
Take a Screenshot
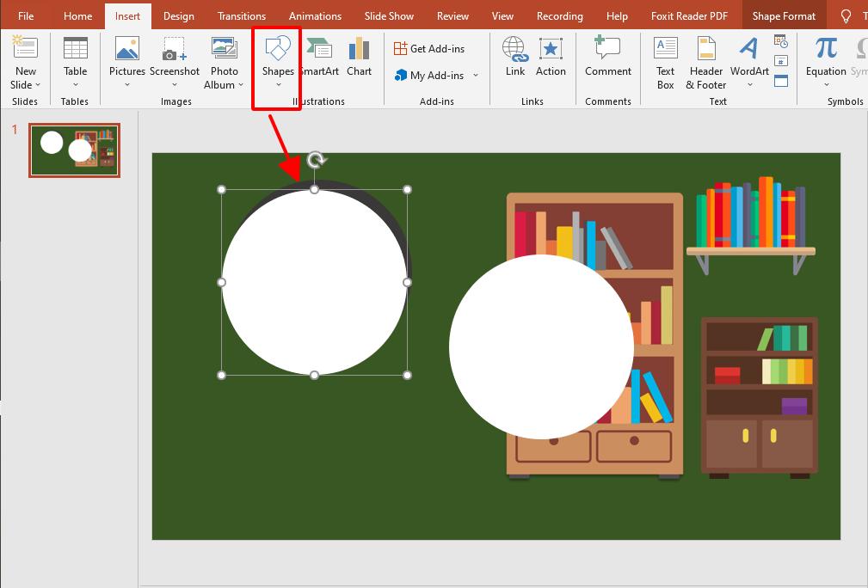coord(175,62)
